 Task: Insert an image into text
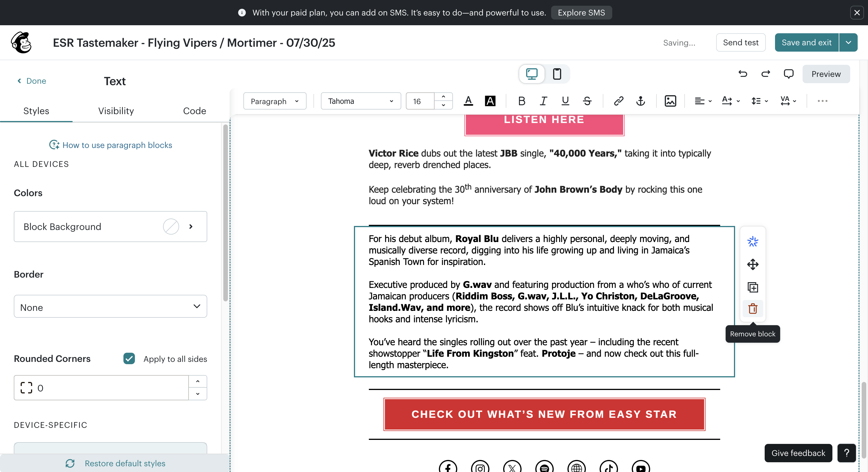[x=670, y=101]
